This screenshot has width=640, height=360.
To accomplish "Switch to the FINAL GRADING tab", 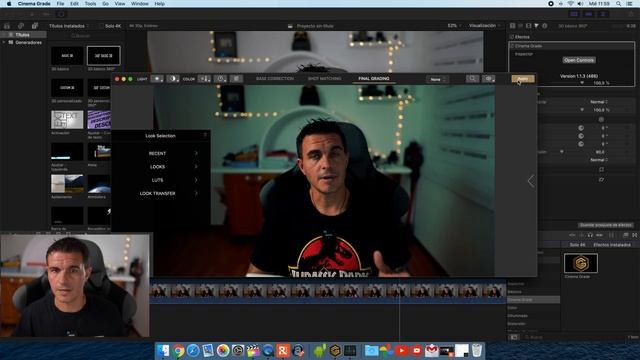I will (373, 78).
